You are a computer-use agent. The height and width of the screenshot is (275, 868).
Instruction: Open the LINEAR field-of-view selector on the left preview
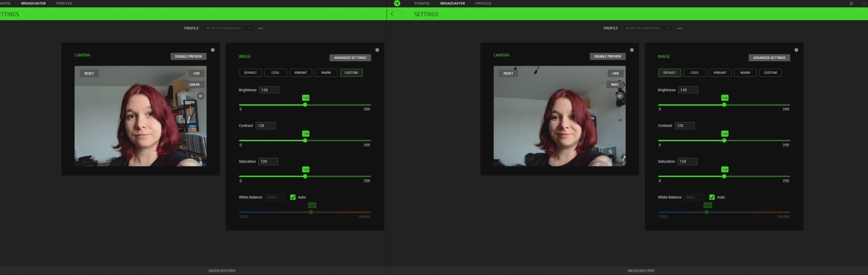(194, 85)
